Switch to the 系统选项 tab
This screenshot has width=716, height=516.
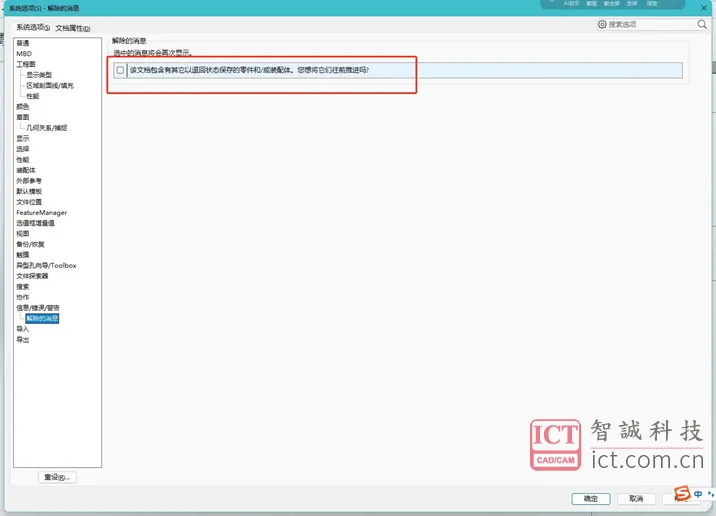click(x=33, y=27)
